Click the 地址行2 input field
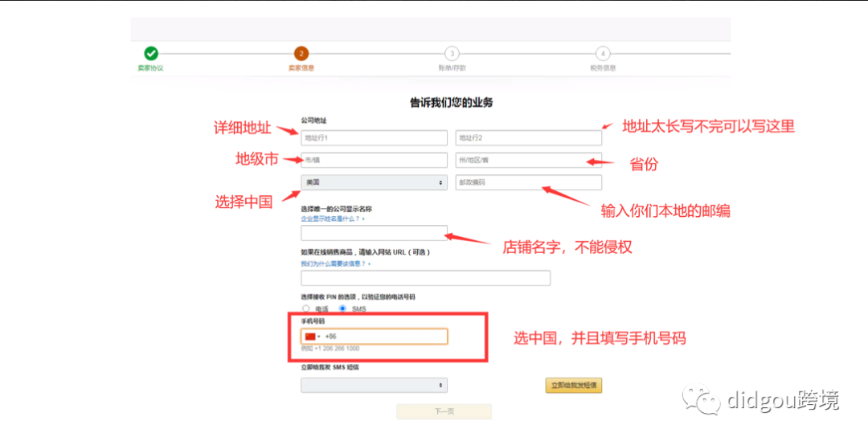The image size is (868, 441). point(529,138)
